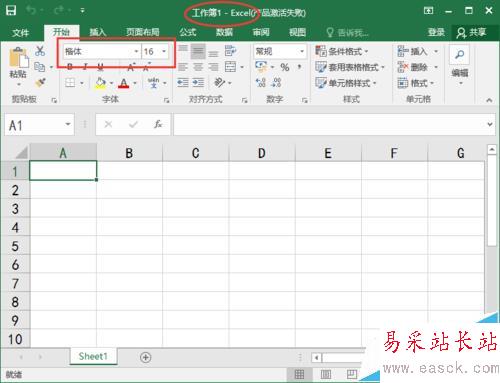The width and height of the screenshot is (500, 383).
Task: Click Increase Decimal icon
Action: coord(261,82)
